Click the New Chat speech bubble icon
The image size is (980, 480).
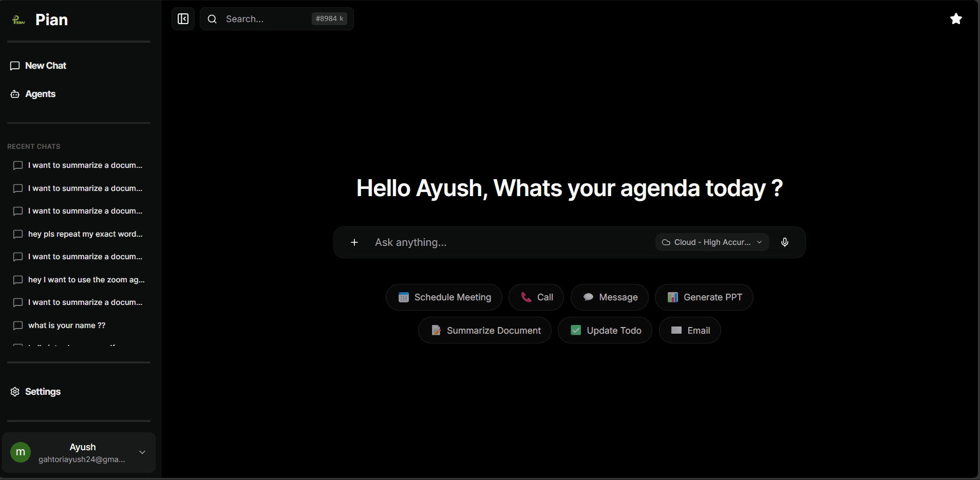[15, 66]
